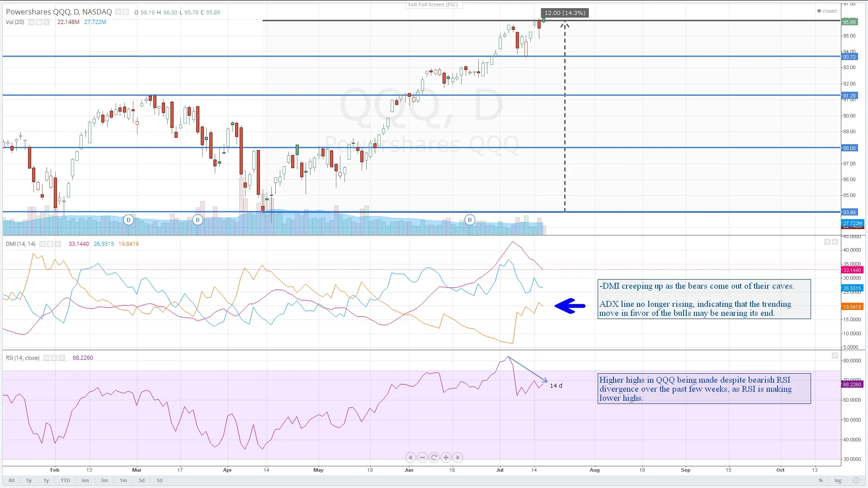Click the 83.99 horizontal line price label
Screen dimensions: 868x488
(849, 212)
